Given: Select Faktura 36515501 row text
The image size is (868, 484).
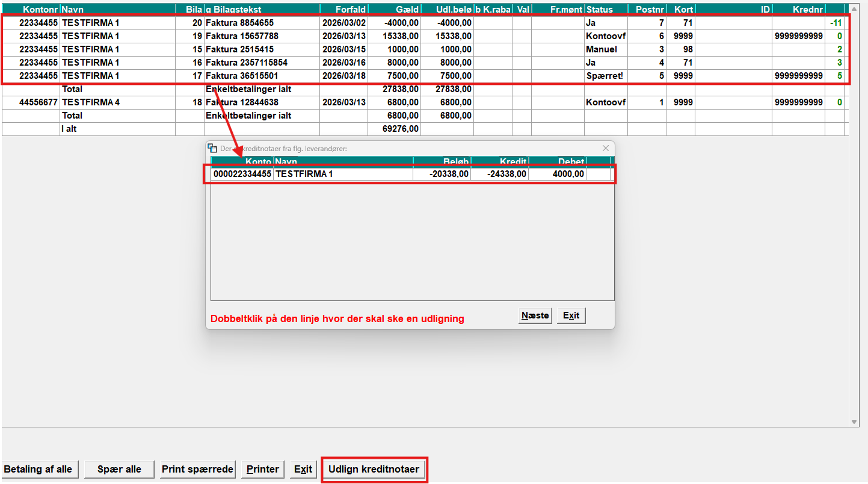Looking at the screenshot, I should point(242,76).
